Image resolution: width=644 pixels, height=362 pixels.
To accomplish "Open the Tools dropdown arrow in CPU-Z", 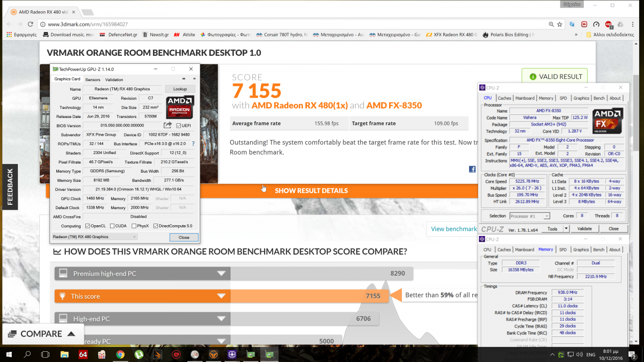I will 566,228.
